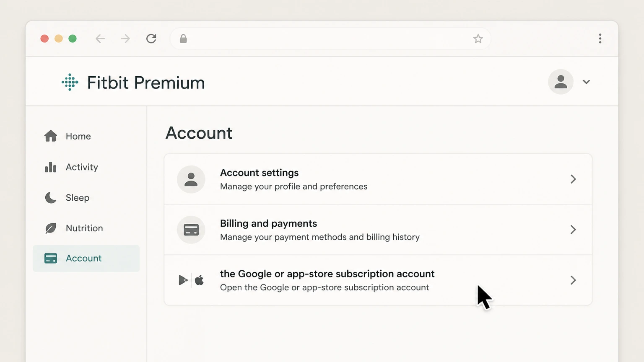This screenshot has height=362, width=644.
Task: Click the house icon beside Home
Action: (51, 136)
